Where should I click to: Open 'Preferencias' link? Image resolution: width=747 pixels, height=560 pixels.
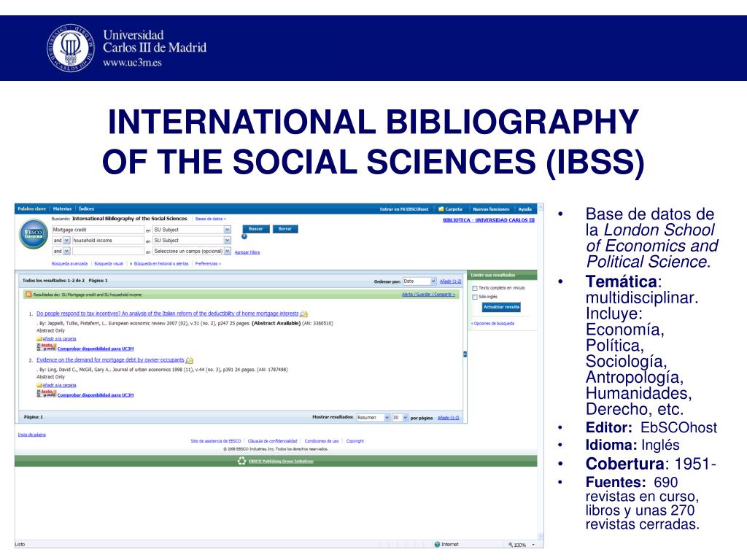[x=208, y=263]
